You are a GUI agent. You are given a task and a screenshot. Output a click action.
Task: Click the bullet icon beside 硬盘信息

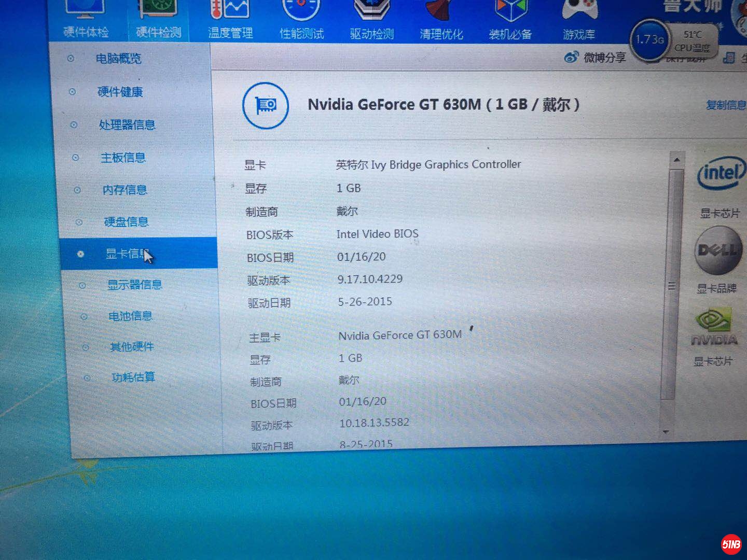[x=79, y=222]
